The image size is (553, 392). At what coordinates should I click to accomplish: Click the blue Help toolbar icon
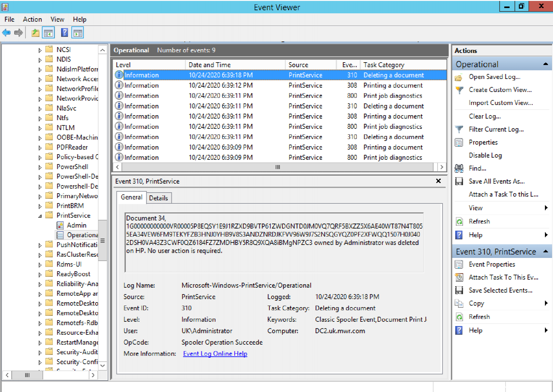click(64, 33)
